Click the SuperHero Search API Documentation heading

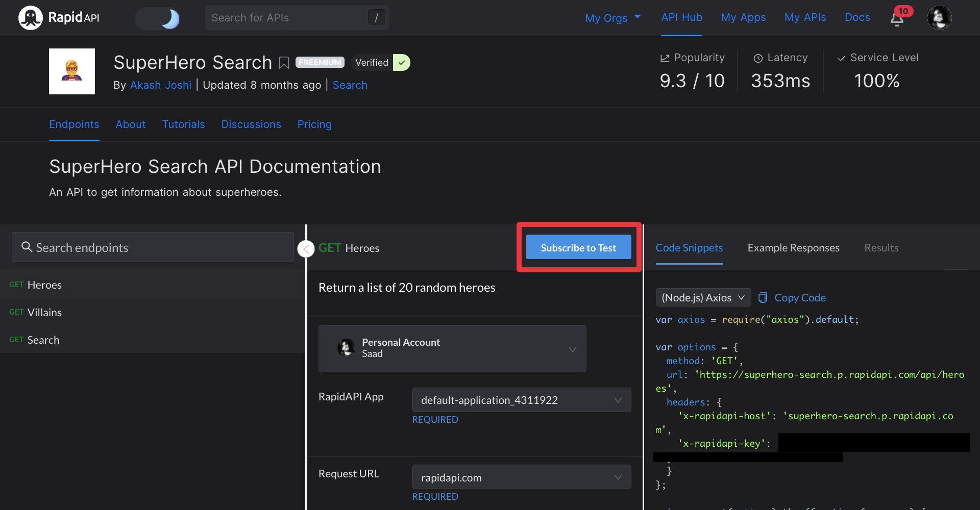215,167
